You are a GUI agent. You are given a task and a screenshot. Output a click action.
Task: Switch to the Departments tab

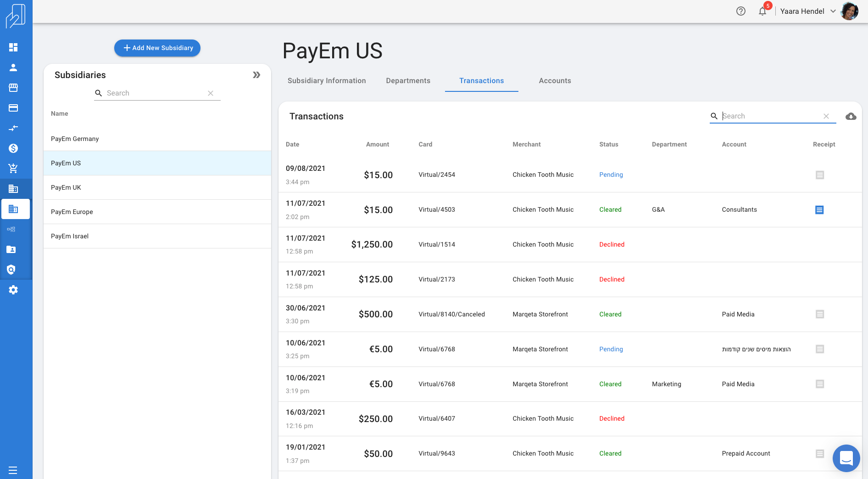pyautogui.click(x=408, y=81)
